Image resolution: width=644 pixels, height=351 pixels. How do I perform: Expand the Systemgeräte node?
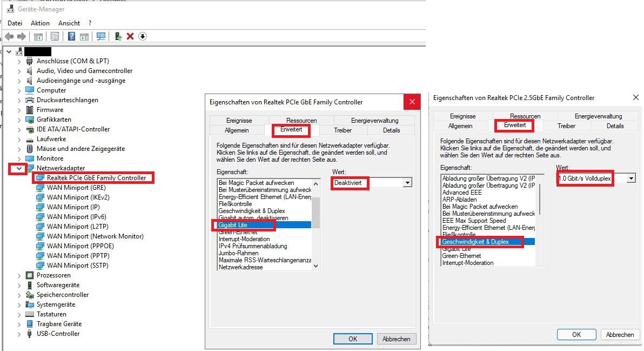[19, 304]
